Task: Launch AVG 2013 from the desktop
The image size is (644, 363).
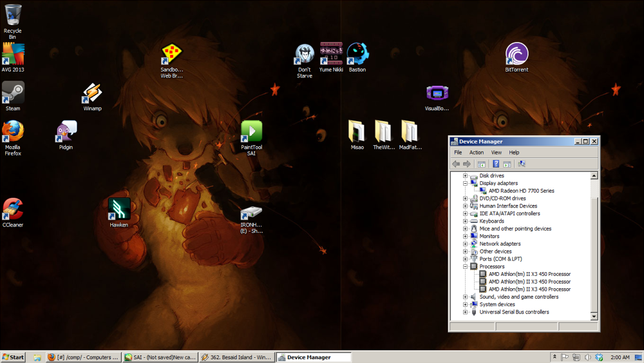Action: pos(13,57)
